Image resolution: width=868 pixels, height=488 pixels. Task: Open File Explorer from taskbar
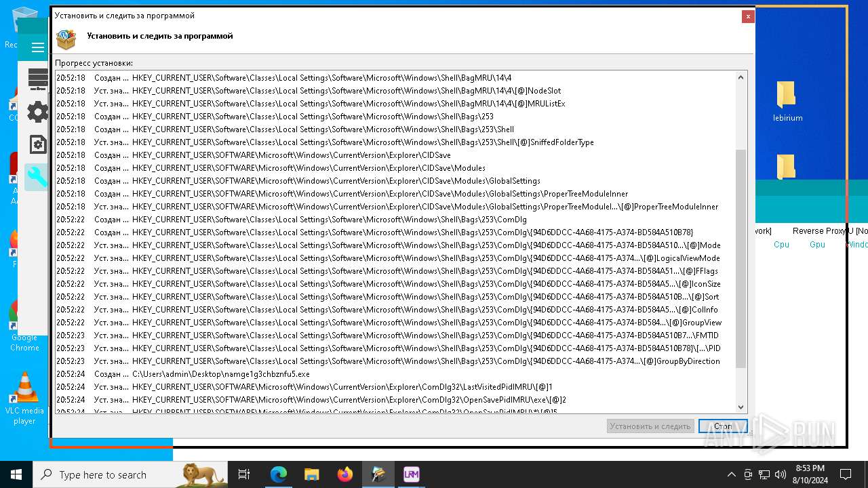click(311, 474)
